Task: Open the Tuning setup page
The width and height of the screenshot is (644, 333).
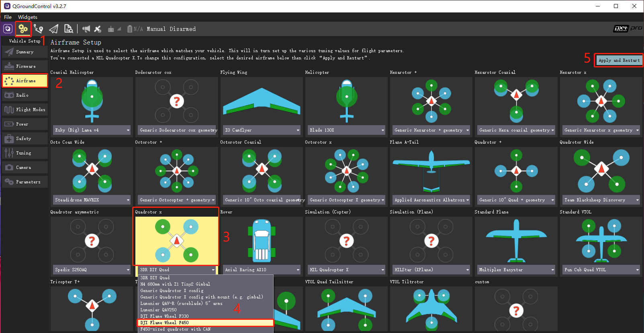Action: pyautogui.click(x=25, y=153)
